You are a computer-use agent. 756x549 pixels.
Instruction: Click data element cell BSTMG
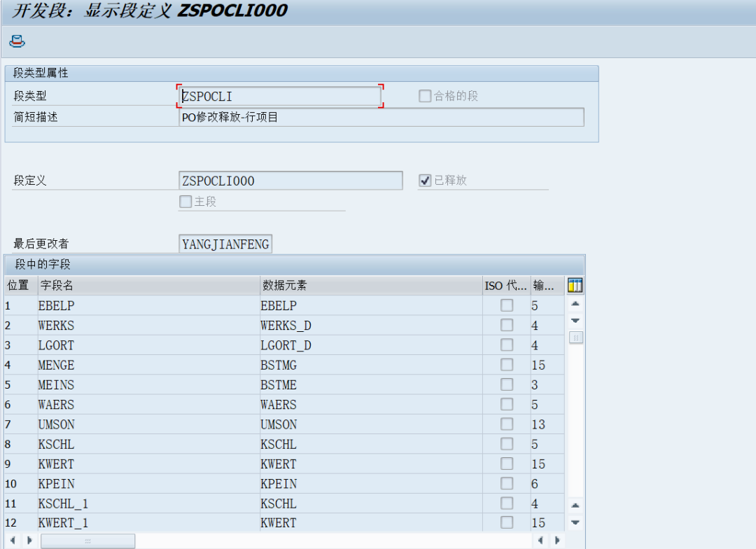point(371,365)
